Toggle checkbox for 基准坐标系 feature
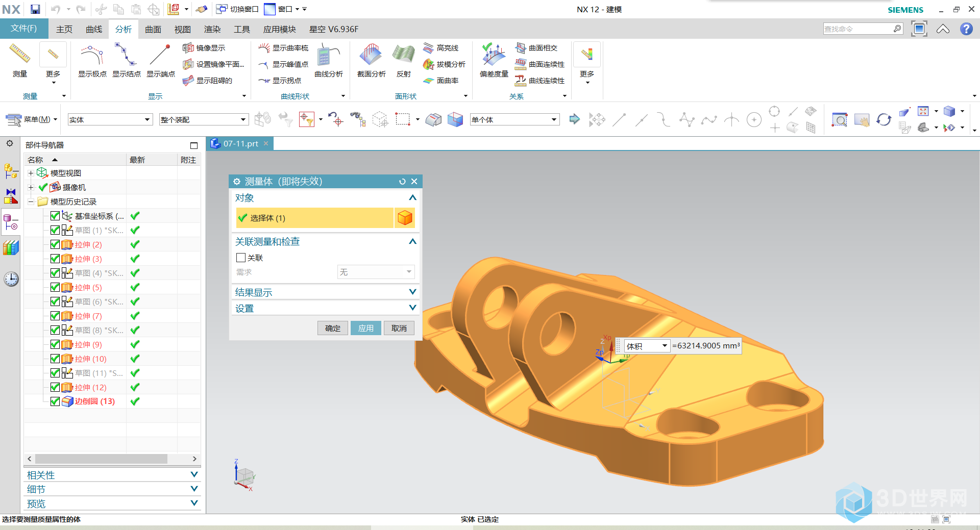Image resolution: width=980 pixels, height=530 pixels. (x=55, y=216)
